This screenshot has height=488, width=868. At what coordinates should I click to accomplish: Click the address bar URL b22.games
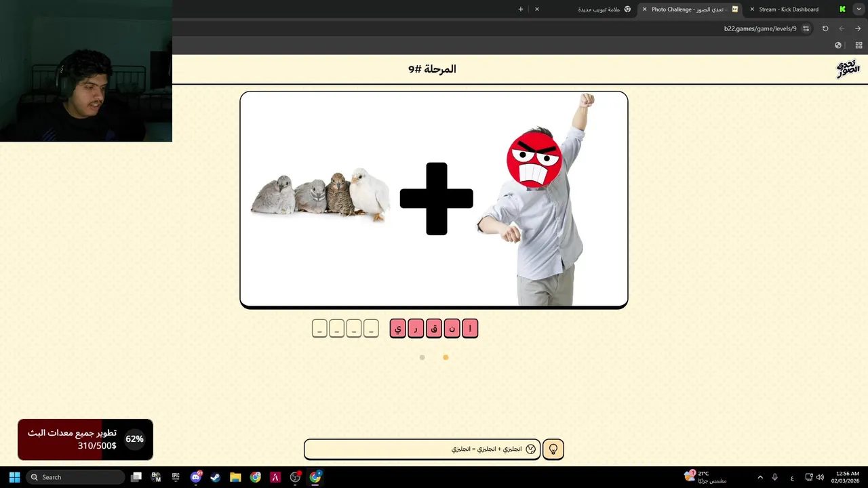coord(760,28)
